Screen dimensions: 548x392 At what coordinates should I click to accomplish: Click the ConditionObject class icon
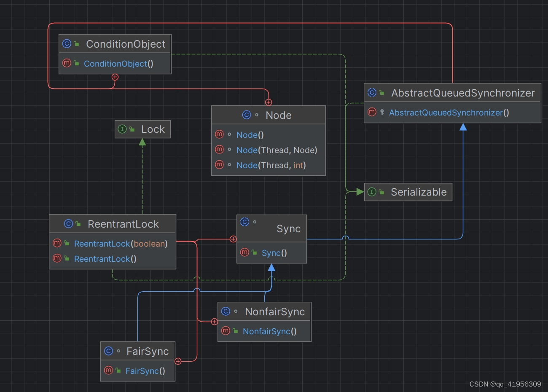click(x=67, y=43)
